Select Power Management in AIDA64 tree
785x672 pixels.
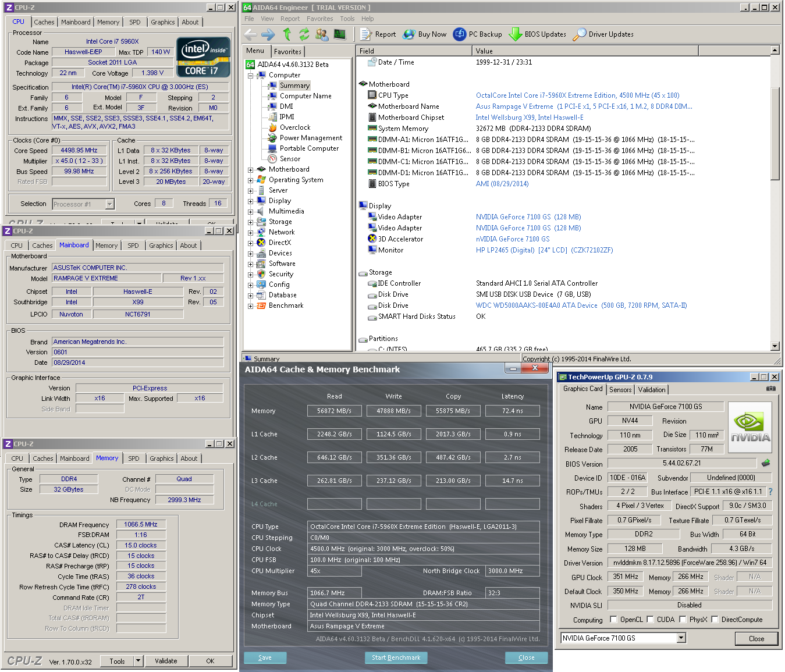pos(311,138)
